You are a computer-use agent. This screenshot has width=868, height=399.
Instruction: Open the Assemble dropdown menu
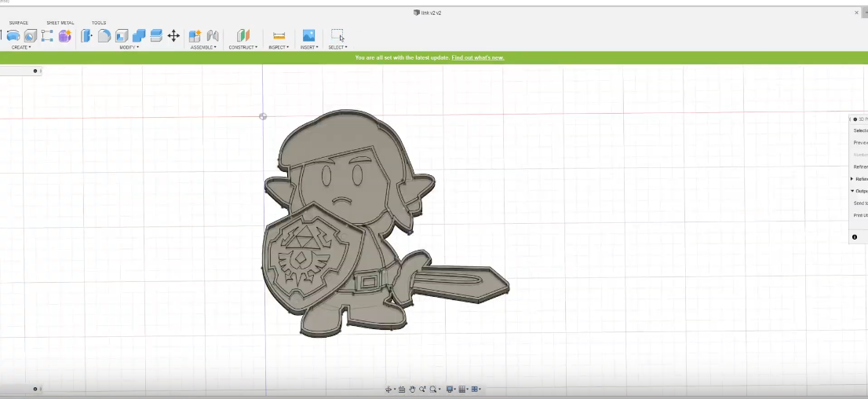click(203, 48)
